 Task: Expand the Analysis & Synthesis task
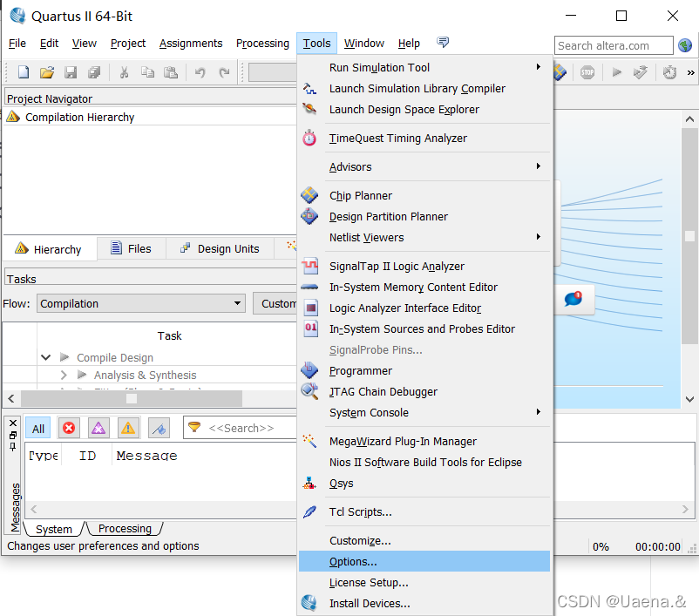tap(64, 375)
